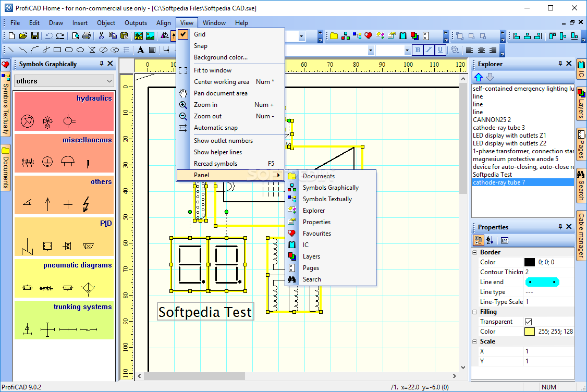Select Explorer in the Panel submenu

click(331, 211)
